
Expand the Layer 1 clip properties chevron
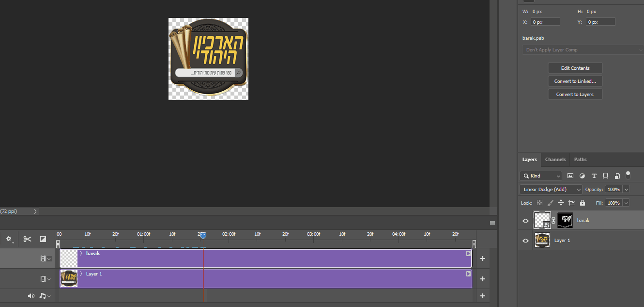(81, 274)
